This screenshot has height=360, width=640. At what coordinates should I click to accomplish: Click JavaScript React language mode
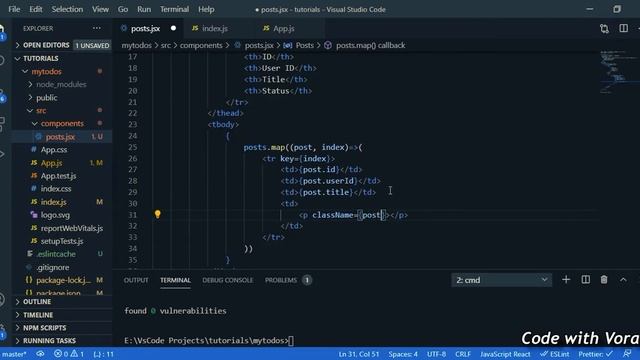(x=505, y=354)
